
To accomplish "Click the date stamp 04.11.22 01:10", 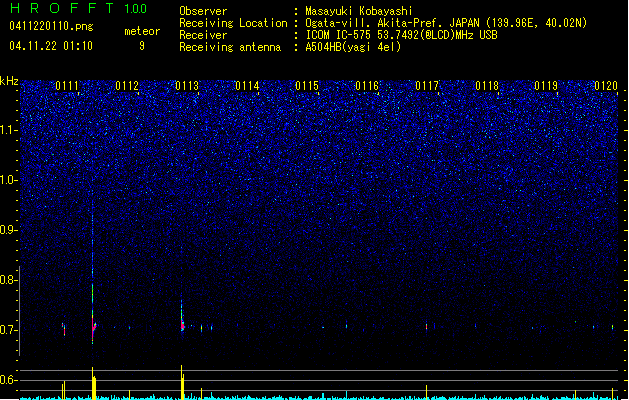I will point(51,46).
